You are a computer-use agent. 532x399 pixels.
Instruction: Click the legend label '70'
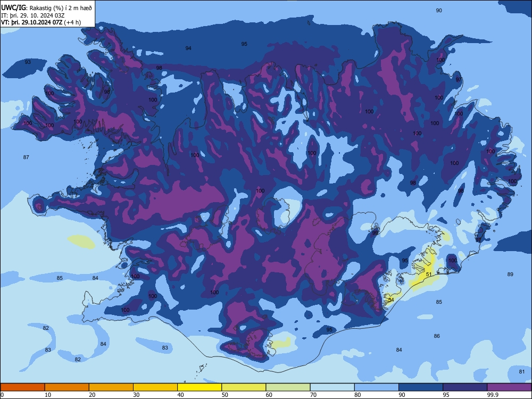point(313,395)
